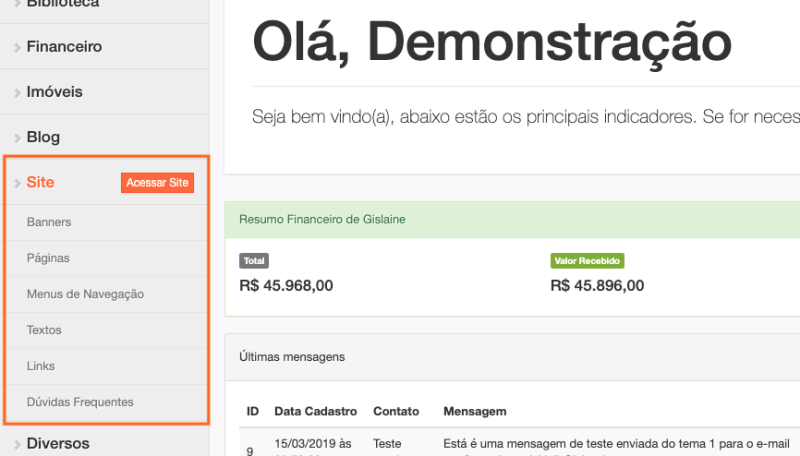Sort by Data Cadastro column header
Screen dimensions: 800x456
pos(315,411)
